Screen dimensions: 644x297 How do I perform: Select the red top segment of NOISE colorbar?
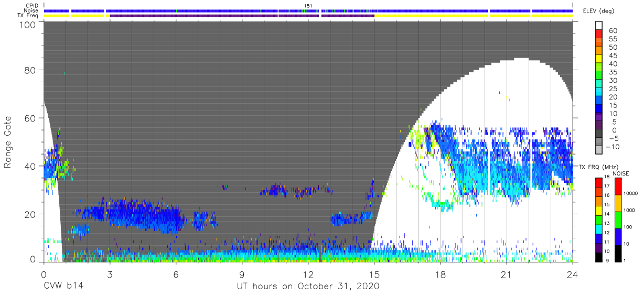click(618, 186)
